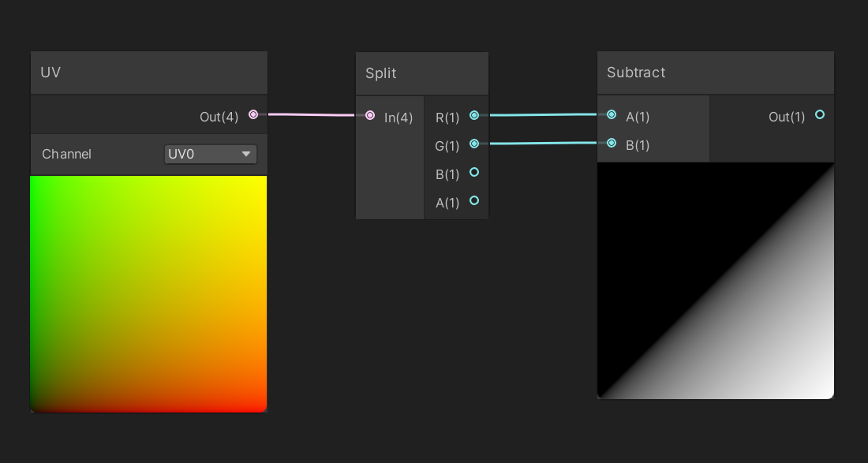This screenshot has height=463, width=868.
Task: Click the Subtract node preview image
Action: [715, 280]
